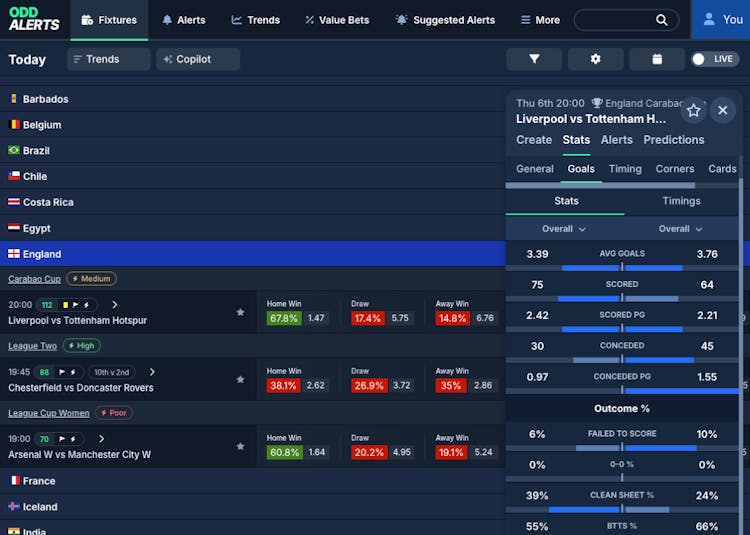Click the Medium rating badge on Carabao Cup
The height and width of the screenshot is (535, 750).
tap(91, 279)
